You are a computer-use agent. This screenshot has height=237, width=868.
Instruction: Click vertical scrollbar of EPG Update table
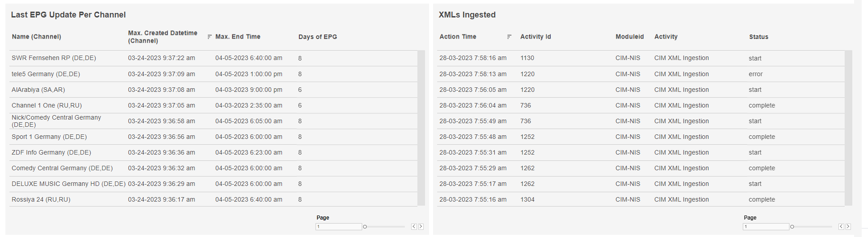point(421,128)
